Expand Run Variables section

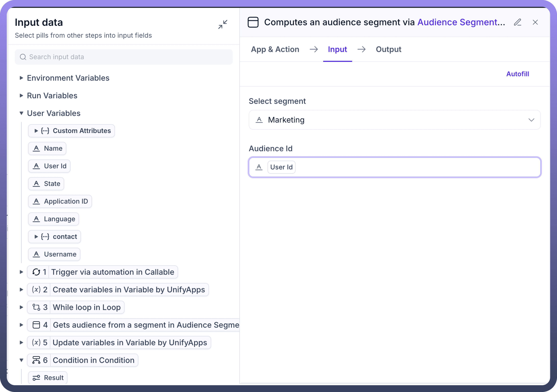[x=21, y=96]
